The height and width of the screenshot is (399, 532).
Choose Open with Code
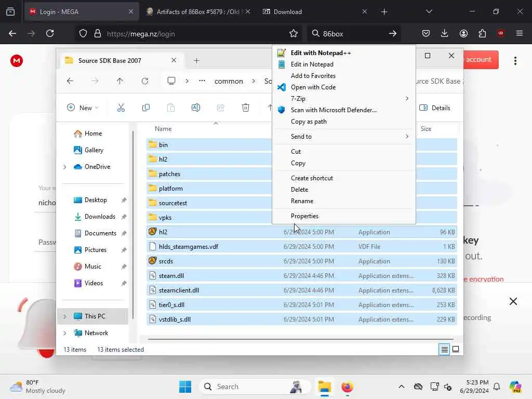click(344, 87)
